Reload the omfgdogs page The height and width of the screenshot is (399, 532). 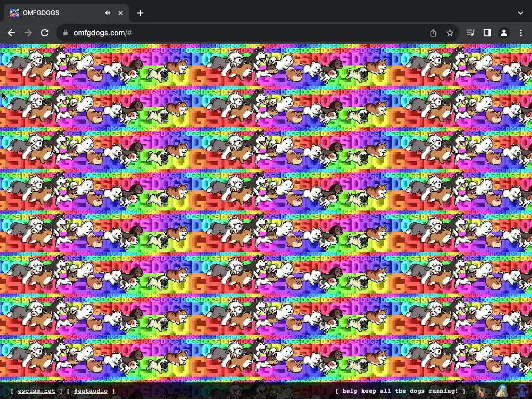coord(45,33)
